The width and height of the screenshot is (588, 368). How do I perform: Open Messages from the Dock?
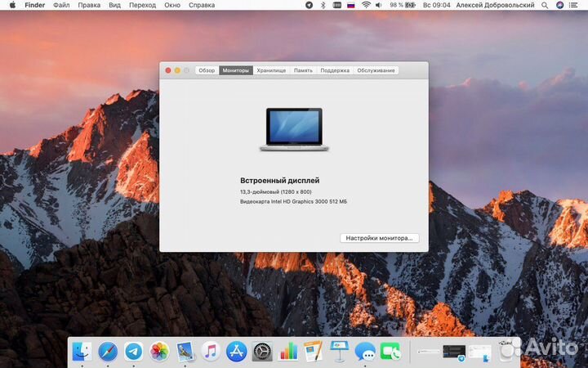(365, 352)
